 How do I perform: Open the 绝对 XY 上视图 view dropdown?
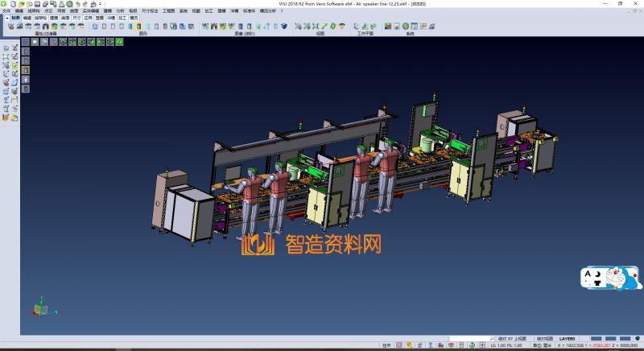(x=514, y=338)
